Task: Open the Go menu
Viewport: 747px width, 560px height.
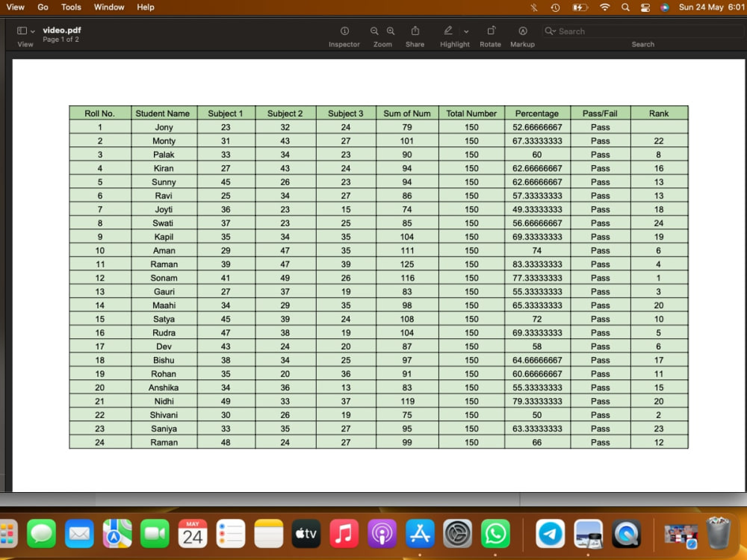Action: (43, 7)
